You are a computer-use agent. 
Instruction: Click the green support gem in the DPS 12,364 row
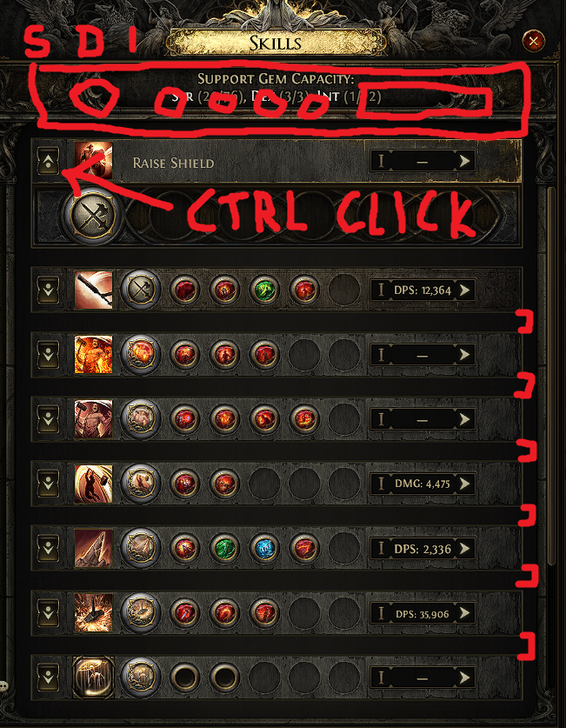pyautogui.click(x=264, y=291)
